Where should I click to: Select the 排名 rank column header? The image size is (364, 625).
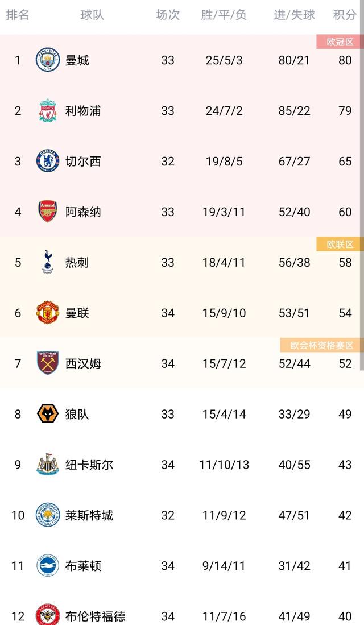pyautogui.click(x=18, y=15)
